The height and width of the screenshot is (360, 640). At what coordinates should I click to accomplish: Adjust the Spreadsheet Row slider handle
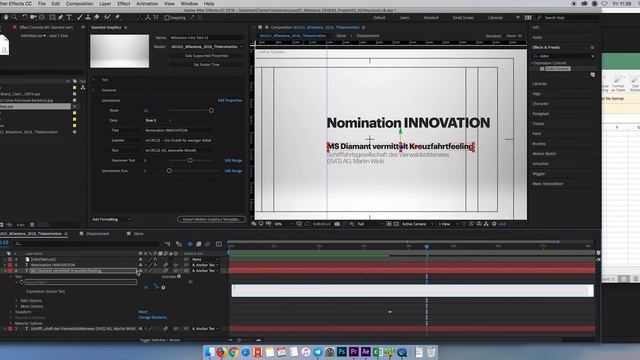click(x=169, y=171)
